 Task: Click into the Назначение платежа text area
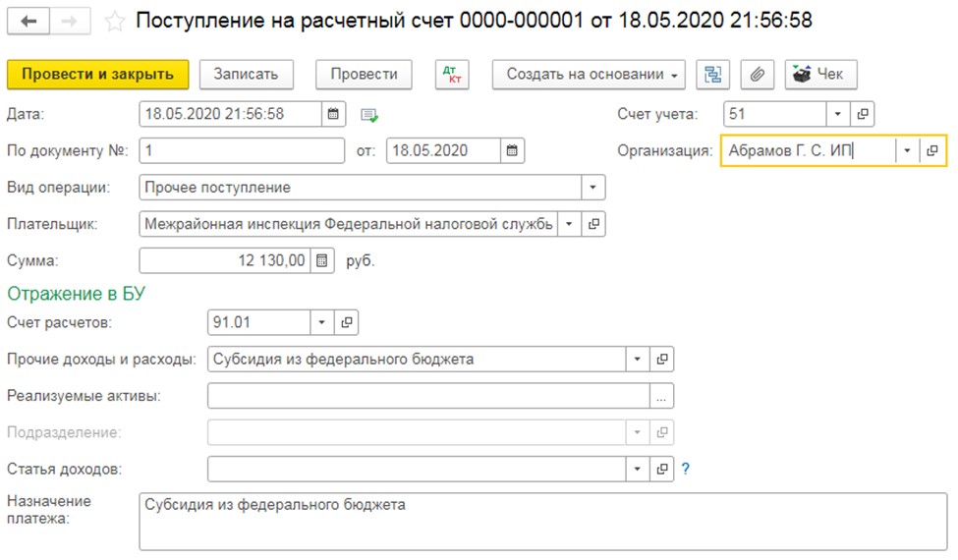[542, 520]
